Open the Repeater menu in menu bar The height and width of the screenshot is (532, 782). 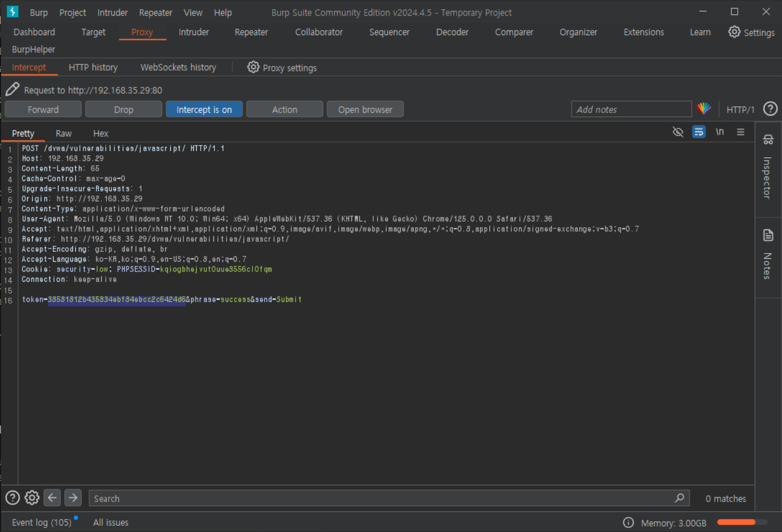click(x=156, y=12)
